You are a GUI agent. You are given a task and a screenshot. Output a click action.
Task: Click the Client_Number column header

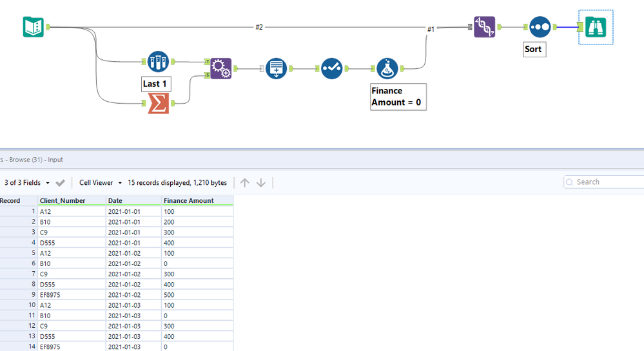[72, 201]
